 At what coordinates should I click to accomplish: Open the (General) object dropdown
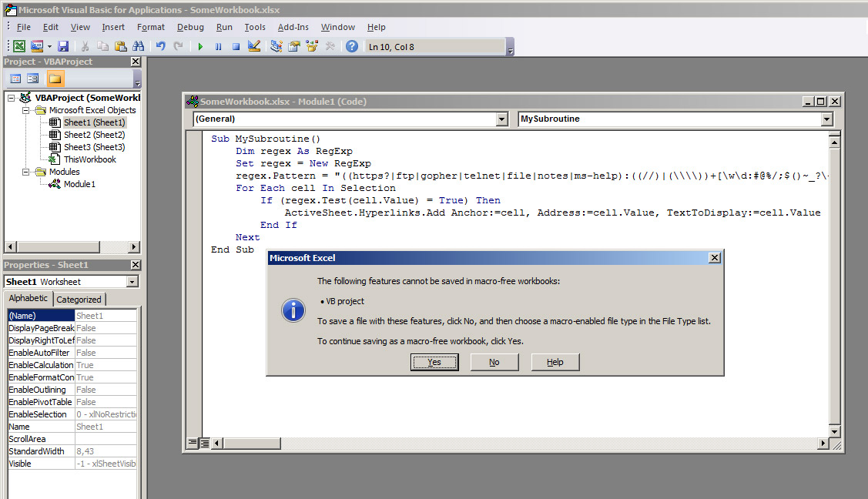tap(501, 119)
